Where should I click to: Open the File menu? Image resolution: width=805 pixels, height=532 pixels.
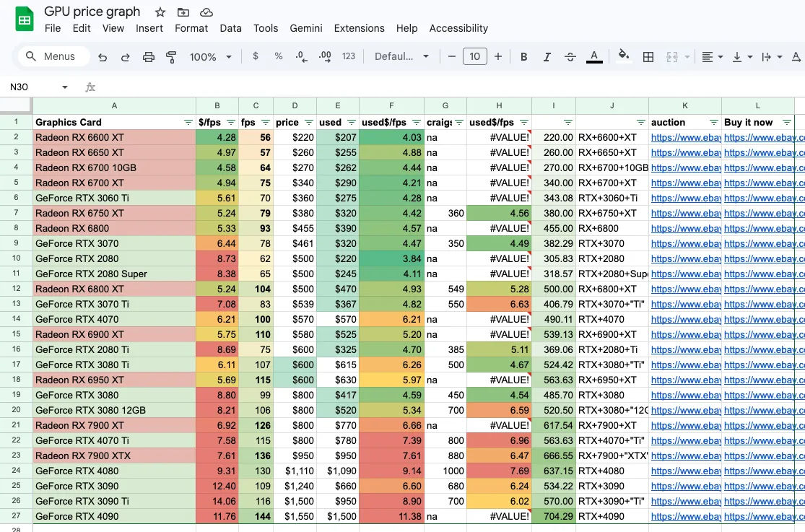53,28
